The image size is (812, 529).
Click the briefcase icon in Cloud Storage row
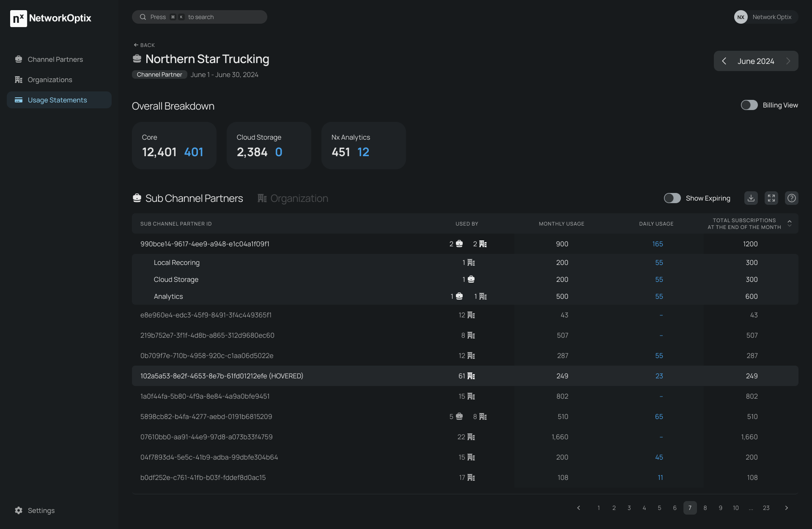(x=471, y=279)
